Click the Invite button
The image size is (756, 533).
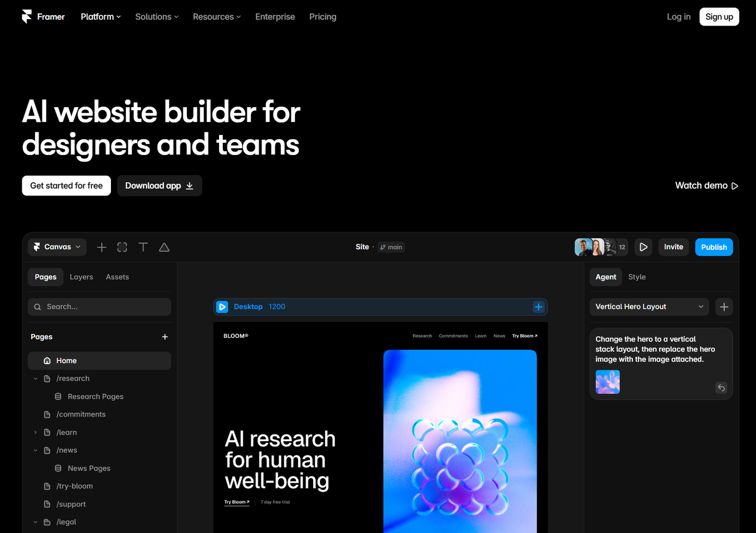coord(673,247)
